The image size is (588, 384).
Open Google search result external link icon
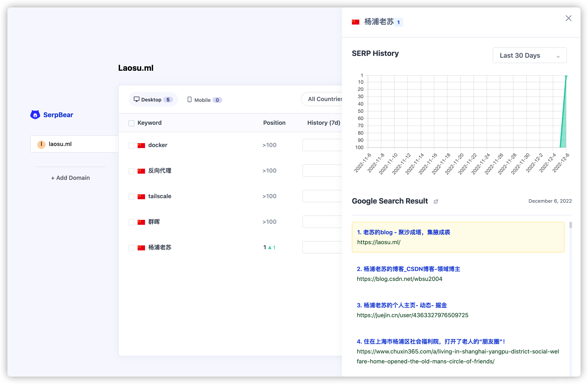[x=436, y=201]
